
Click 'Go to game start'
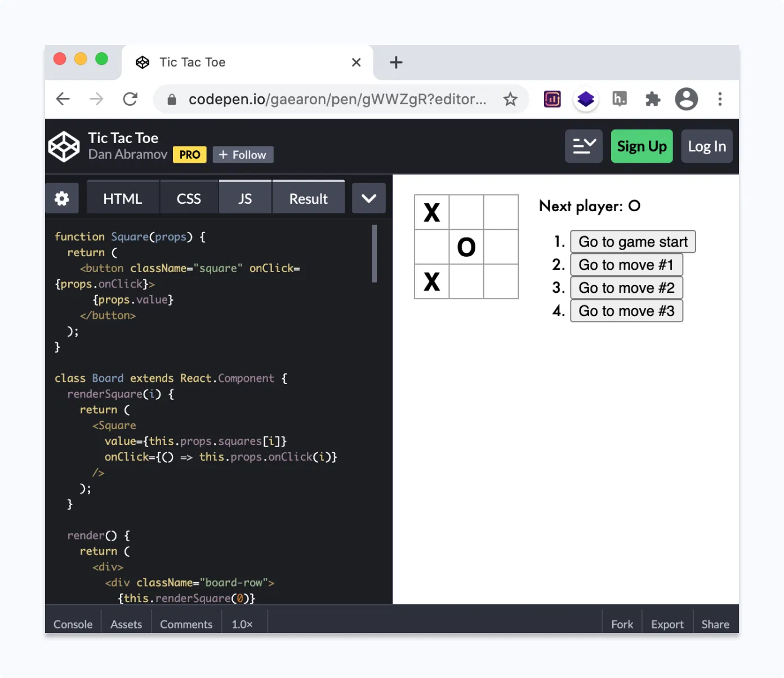coord(632,242)
